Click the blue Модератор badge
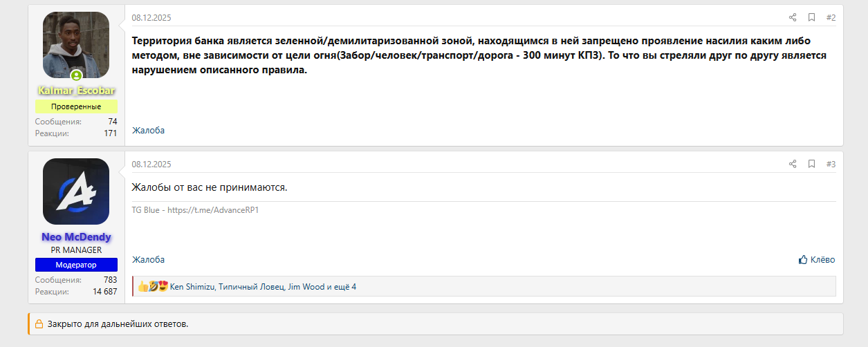This screenshot has width=868, height=347. [76, 265]
